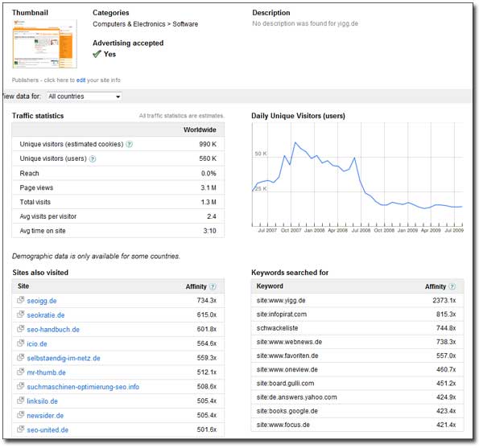Select keyword site:www.focus.de
The width and height of the screenshot is (479, 448).
tap(283, 425)
